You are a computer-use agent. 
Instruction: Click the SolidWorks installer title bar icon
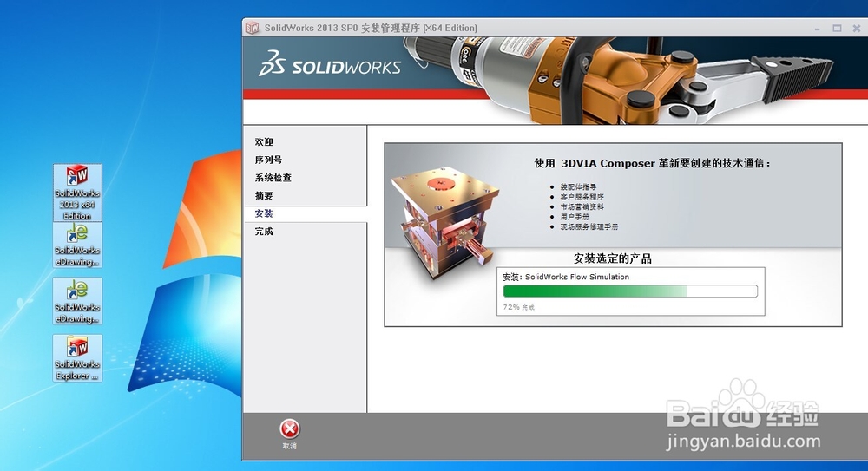pos(253,28)
